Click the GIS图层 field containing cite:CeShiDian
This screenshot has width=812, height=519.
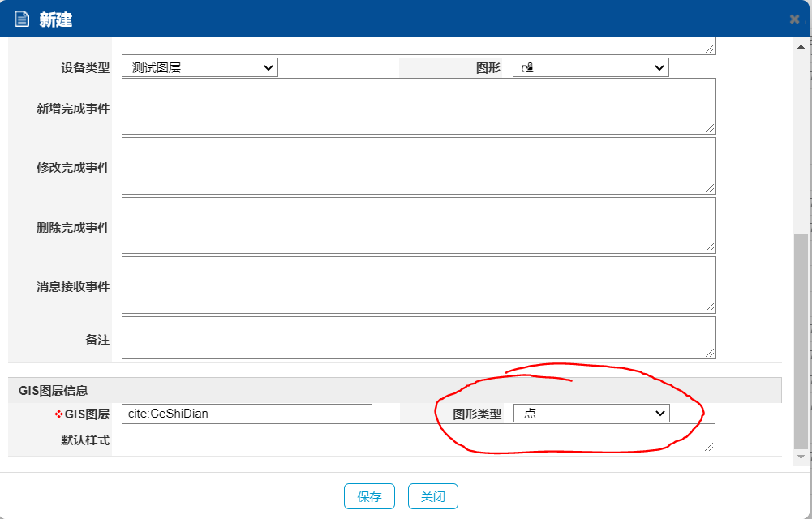(247, 414)
